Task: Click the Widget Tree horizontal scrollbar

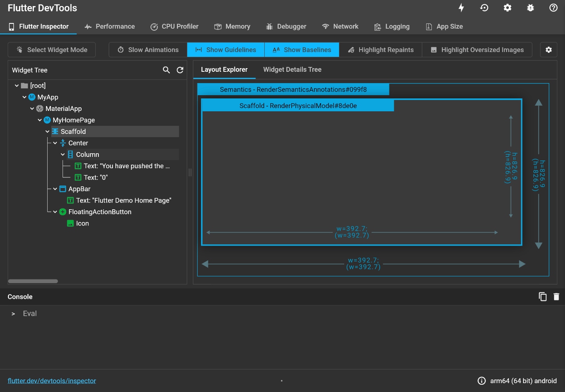Action: [33, 281]
